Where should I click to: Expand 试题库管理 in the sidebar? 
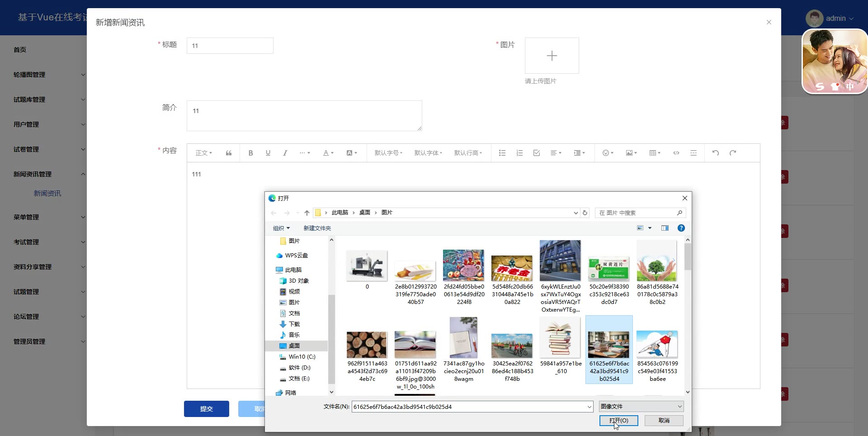(49, 100)
